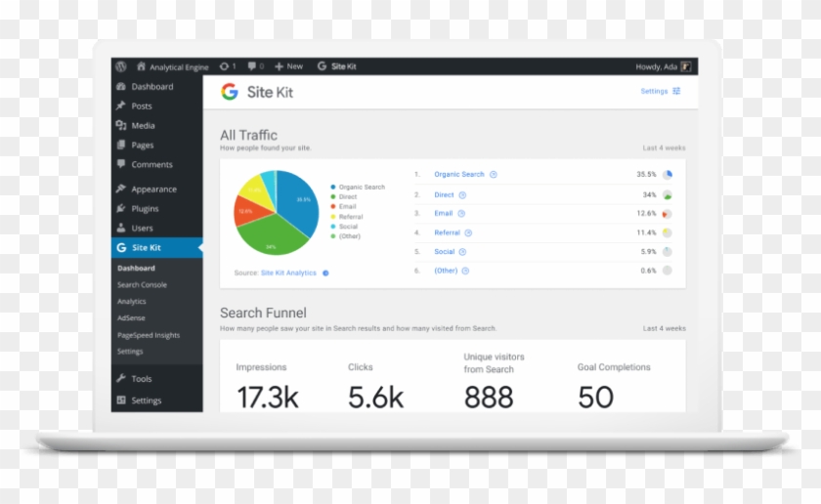The image size is (821, 504).
Task: Open the updates icon showing 1
Action: tap(228, 66)
